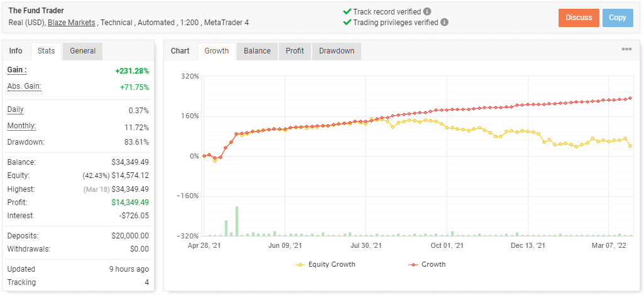
Task: Switch to the Info tab
Action: coord(16,51)
